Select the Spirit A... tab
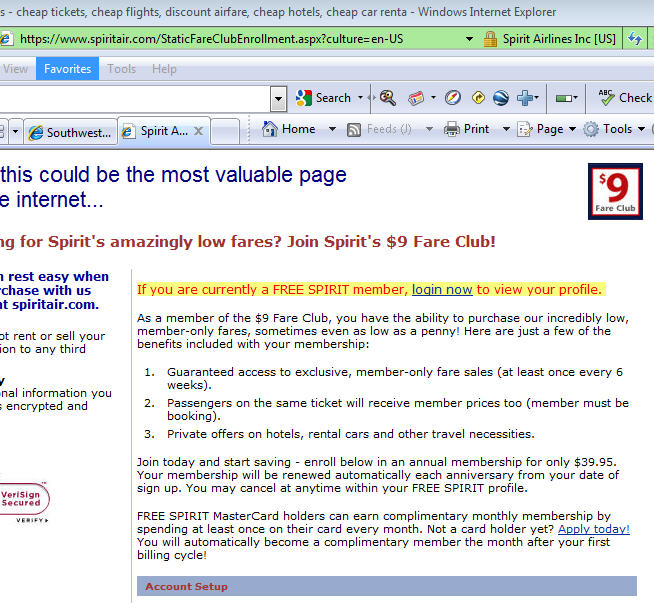The width and height of the screenshot is (654, 603). (x=164, y=131)
